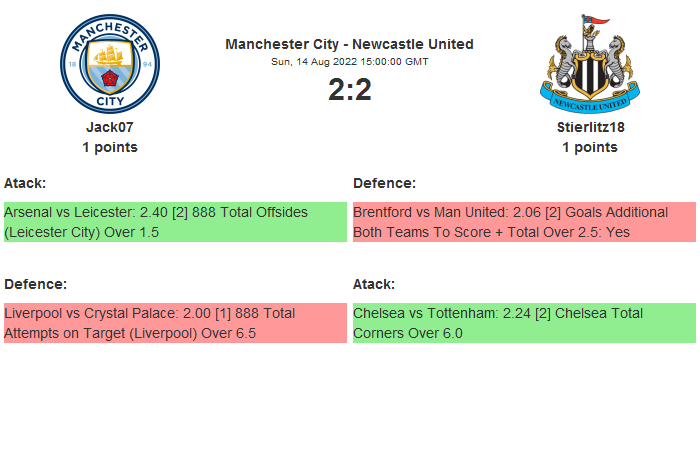Click the Newcastle United club crest

click(x=589, y=64)
